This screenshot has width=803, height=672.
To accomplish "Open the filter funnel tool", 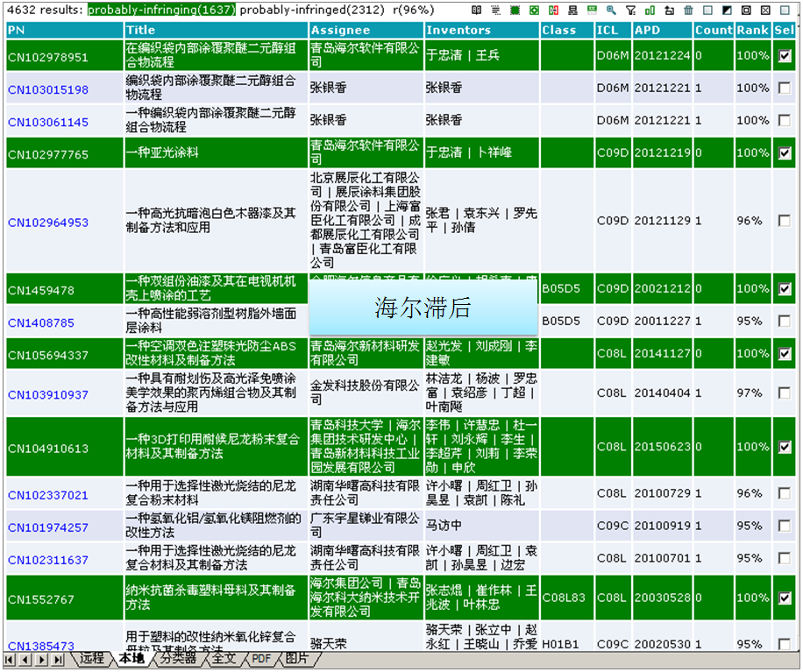I will (630, 11).
